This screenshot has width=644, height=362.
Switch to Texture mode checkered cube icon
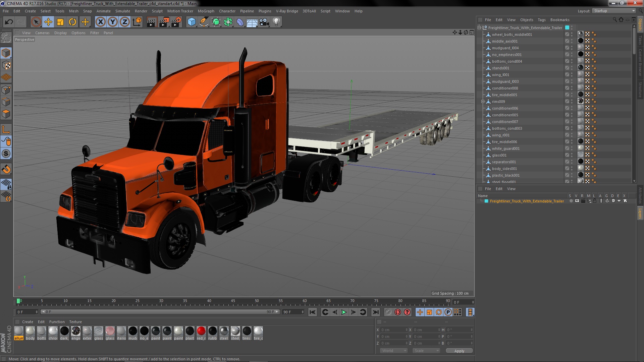point(6,65)
